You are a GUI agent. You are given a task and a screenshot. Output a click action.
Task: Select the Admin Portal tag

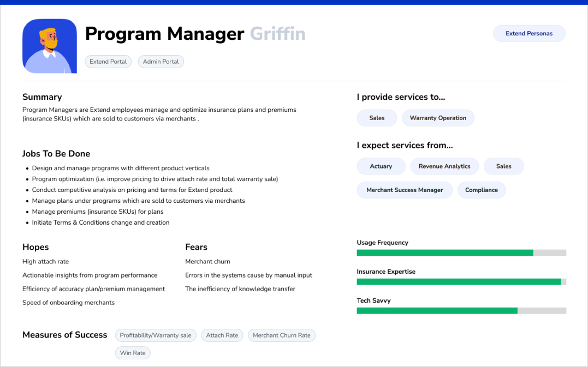tap(161, 62)
